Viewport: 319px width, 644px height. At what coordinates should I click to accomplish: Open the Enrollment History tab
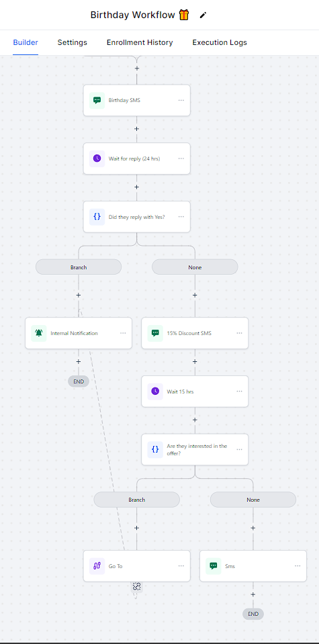[140, 43]
